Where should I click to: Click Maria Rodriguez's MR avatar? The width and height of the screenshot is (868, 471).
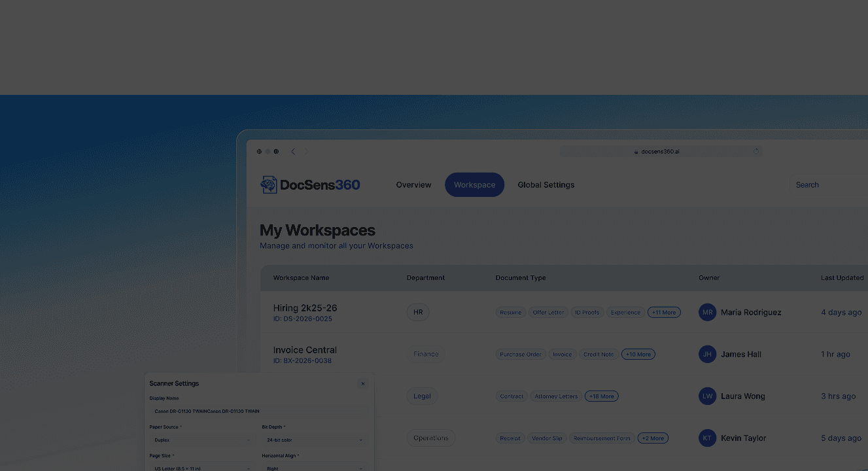[707, 312]
